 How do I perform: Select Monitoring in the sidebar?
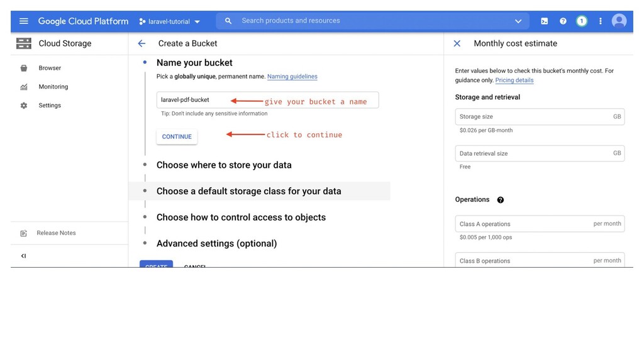[x=53, y=87]
